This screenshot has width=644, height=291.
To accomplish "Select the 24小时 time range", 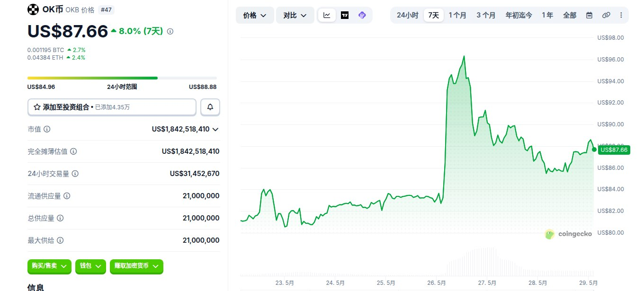I will tap(407, 15).
